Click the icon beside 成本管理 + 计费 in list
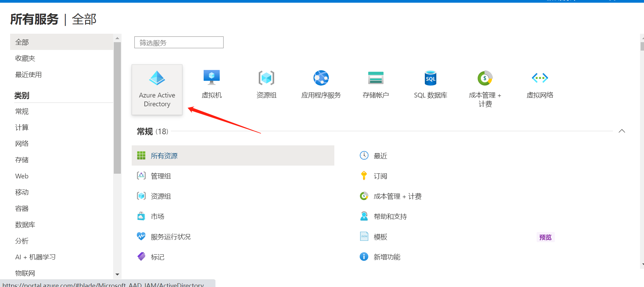This screenshot has width=644, height=287. (x=364, y=196)
